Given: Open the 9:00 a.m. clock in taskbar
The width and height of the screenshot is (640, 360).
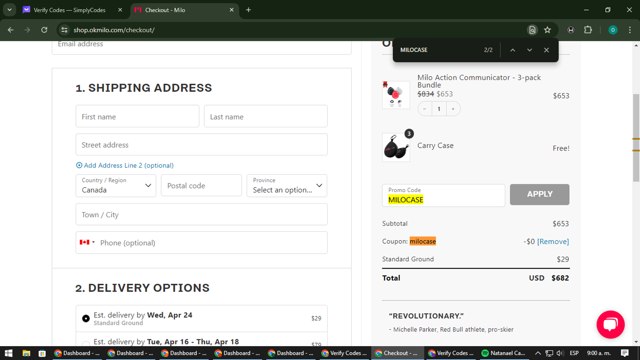Looking at the screenshot, I should point(599,353).
